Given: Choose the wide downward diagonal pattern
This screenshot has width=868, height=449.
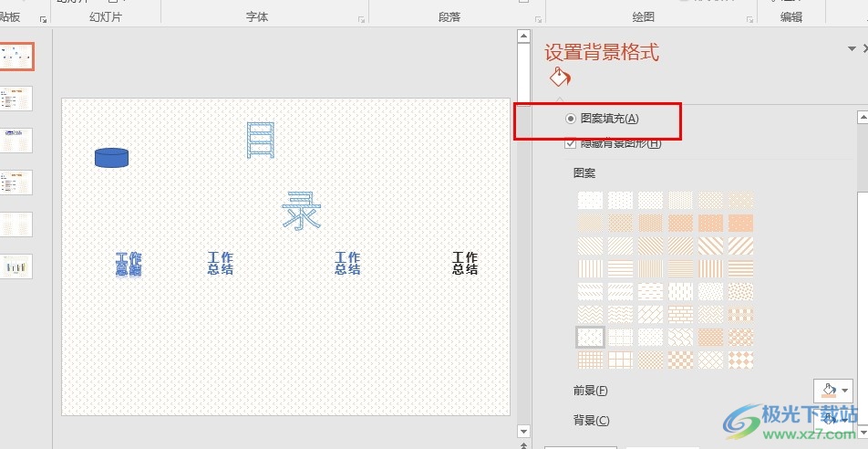Looking at the screenshot, I should pyautogui.click(x=711, y=245).
